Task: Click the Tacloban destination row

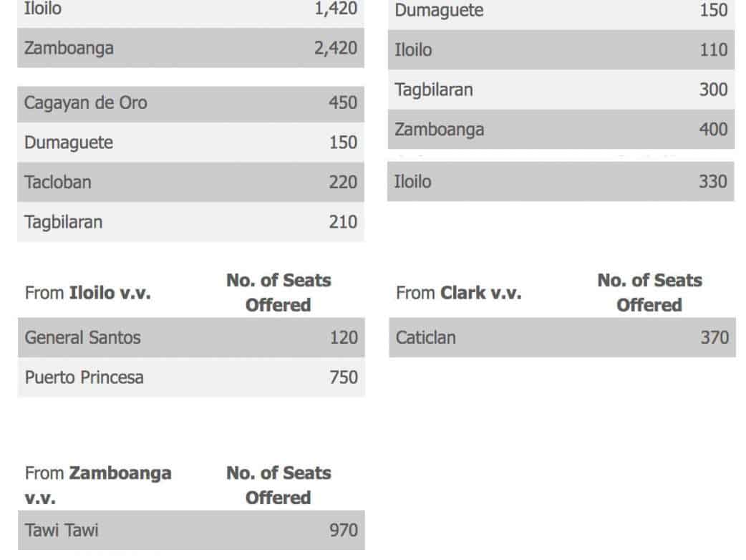Action: click(190, 182)
